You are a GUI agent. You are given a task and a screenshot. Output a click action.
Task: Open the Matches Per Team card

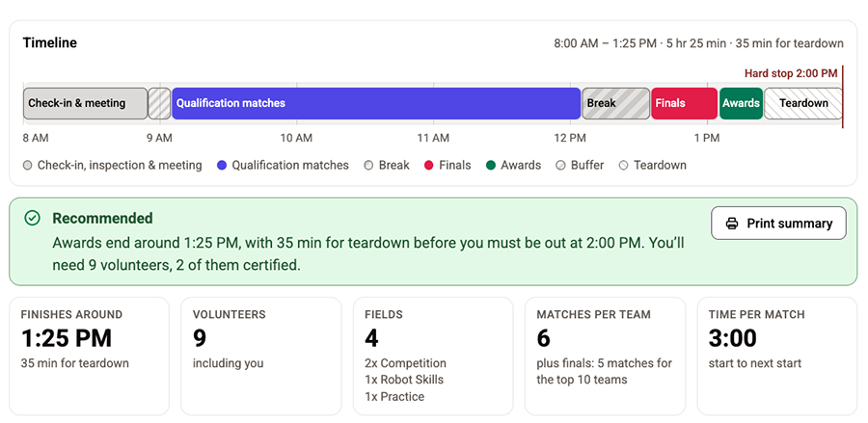click(605, 357)
